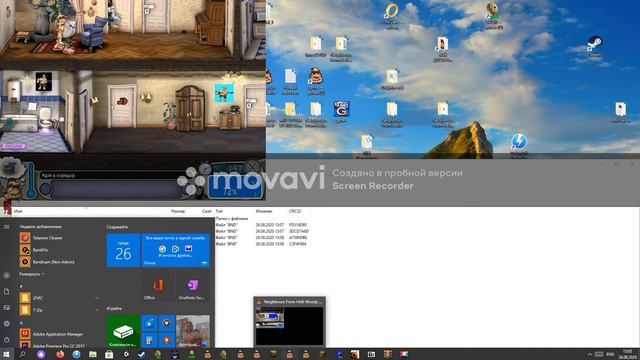Image resolution: width=640 pixels, height=360 pixels.
Task: Show hidden tray icons chevron
Action: pos(589,354)
